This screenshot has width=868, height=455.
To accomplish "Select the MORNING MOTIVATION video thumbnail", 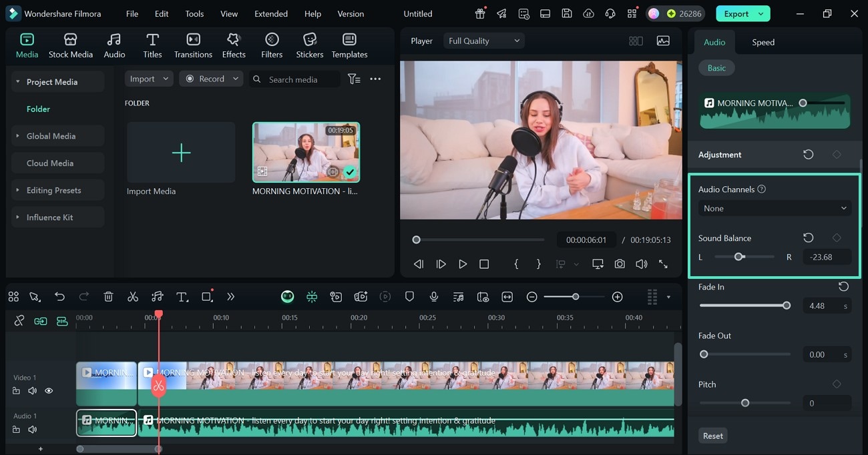I will (306, 152).
